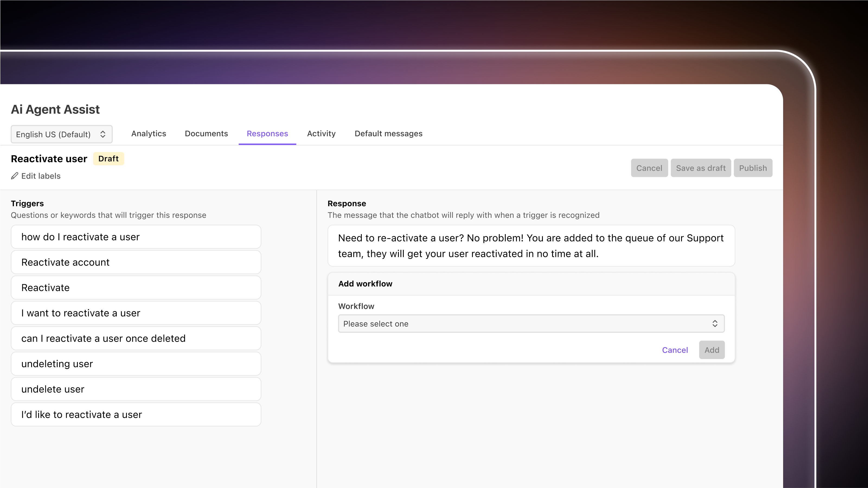
Task: Click the Edit labels pencil icon
Action: 15,176
